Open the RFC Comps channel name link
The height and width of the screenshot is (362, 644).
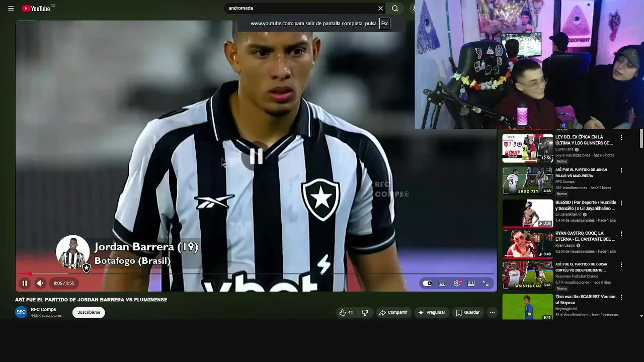[x=43, y=309]
